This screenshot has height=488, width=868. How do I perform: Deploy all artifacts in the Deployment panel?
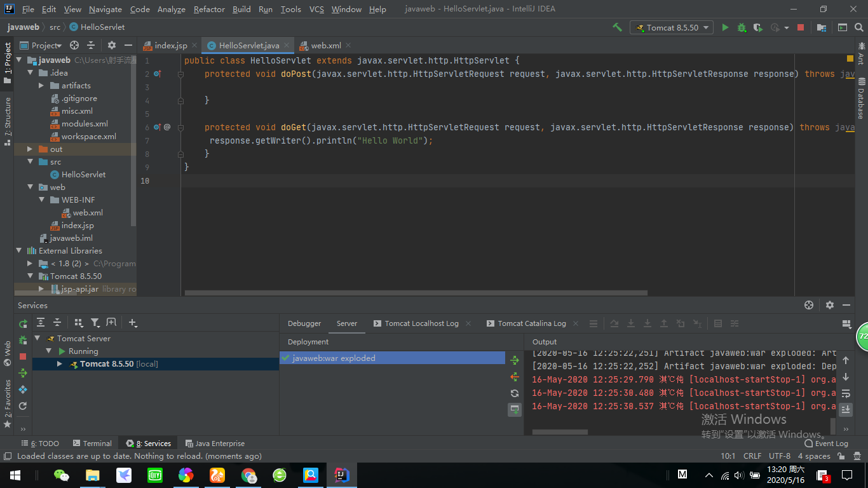[x=515, y=360]
